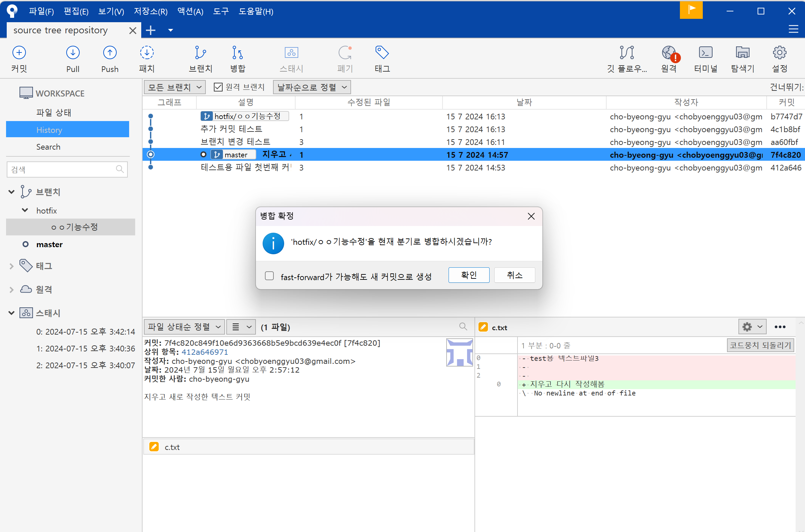The height and width of the screenshot is (532, 805).
Task: Expand the 태그 section in sidebar
Action: (x=11, y=266)
